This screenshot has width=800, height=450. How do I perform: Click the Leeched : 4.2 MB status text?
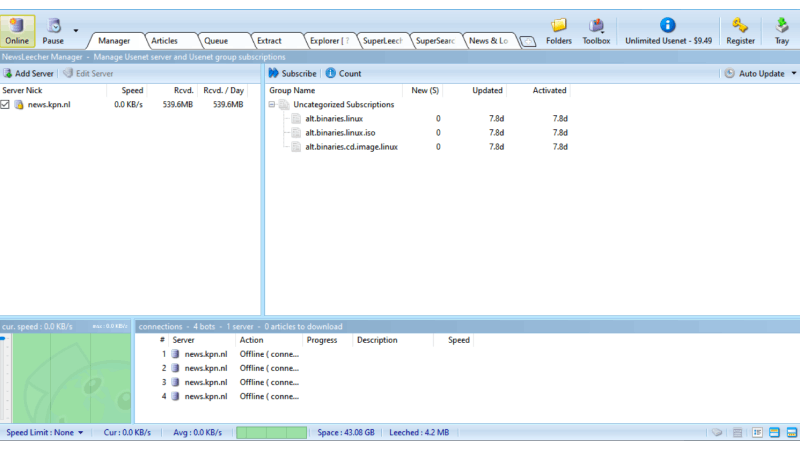click(419, 433)
